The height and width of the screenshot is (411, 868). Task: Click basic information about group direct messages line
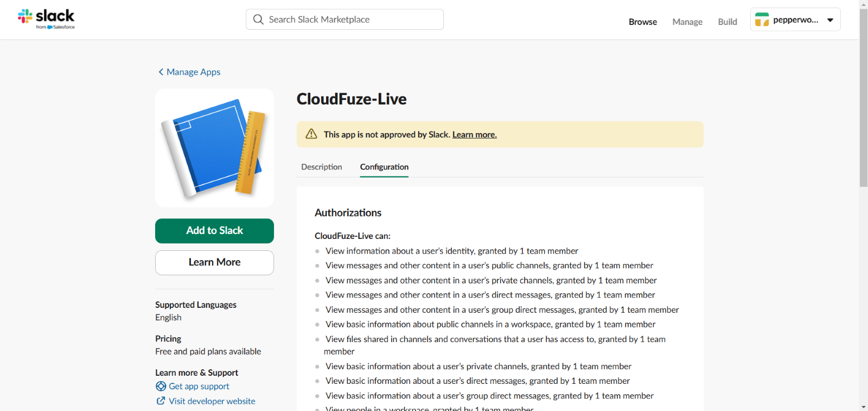pos(489,396)
